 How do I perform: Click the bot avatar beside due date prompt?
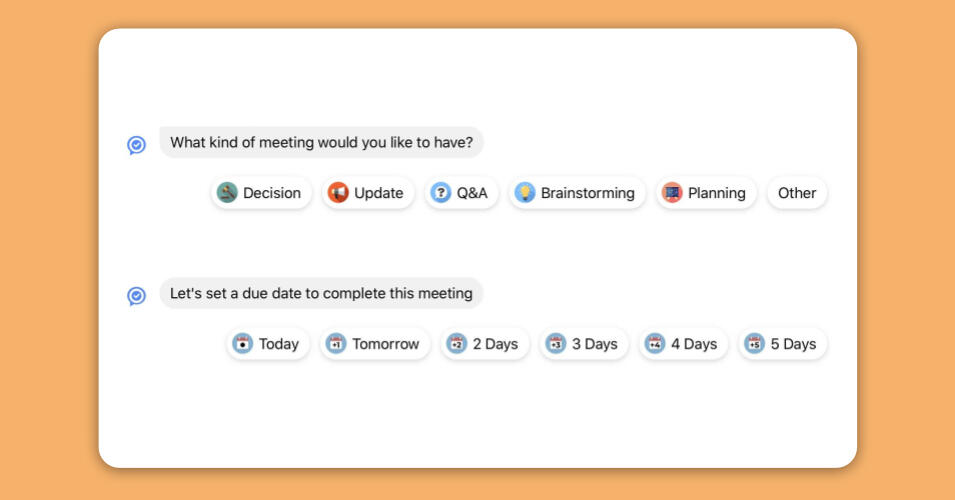click(137, 296)
